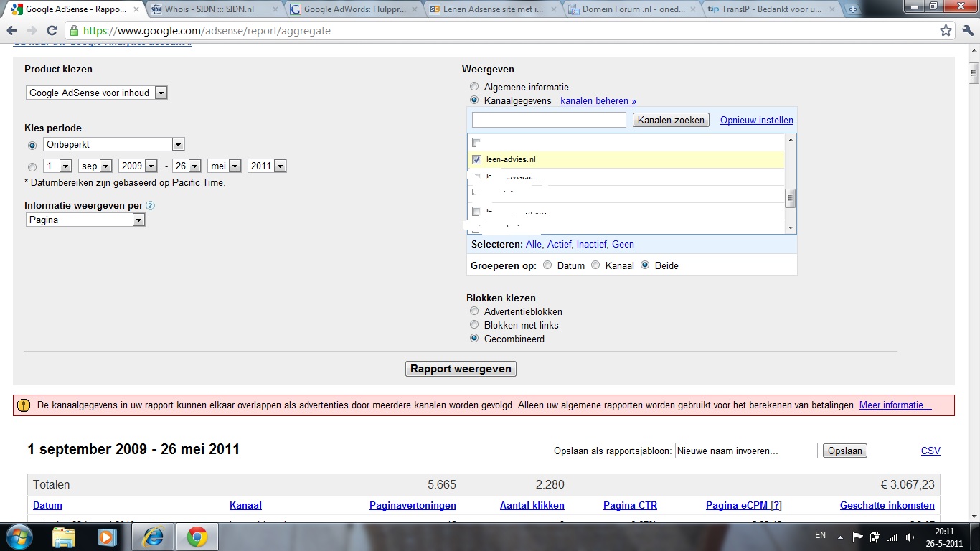Open start month dropdown showing sep
Viewport: 980px width, 551px height.
coord(95,166)
